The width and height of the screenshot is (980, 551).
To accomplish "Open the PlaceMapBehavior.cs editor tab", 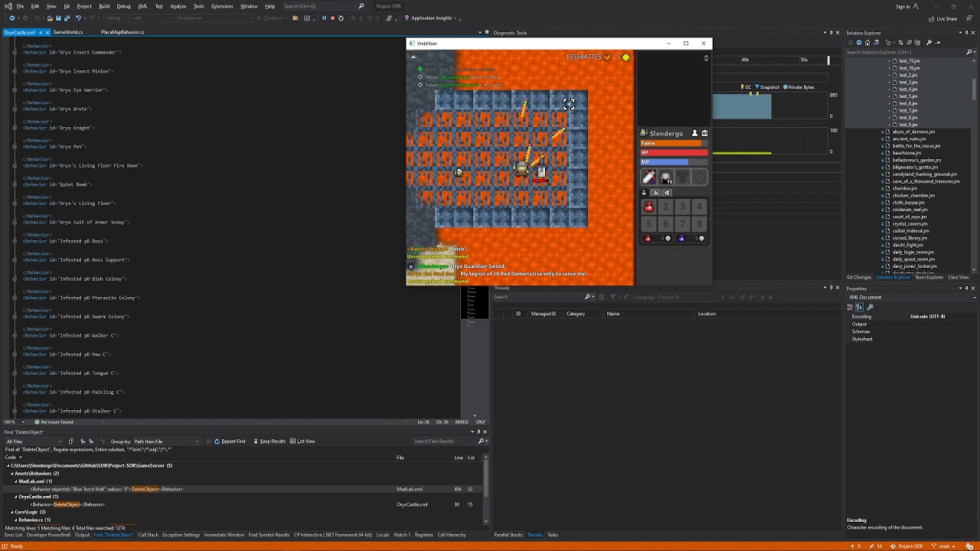I will (x=122, y=32).
